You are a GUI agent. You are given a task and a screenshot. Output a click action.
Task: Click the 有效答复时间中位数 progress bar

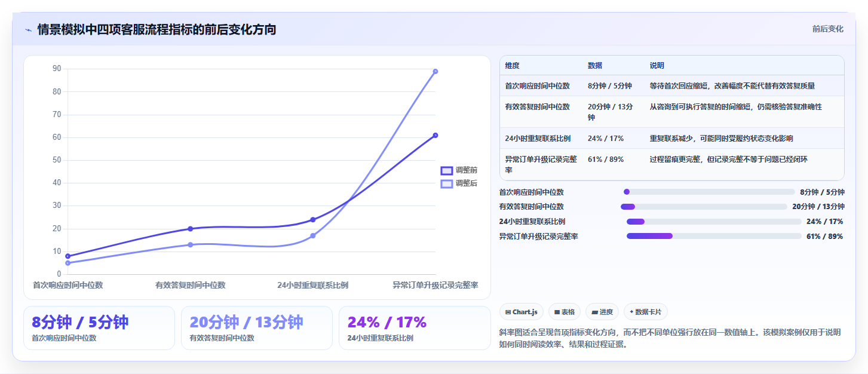click(704, 207)
